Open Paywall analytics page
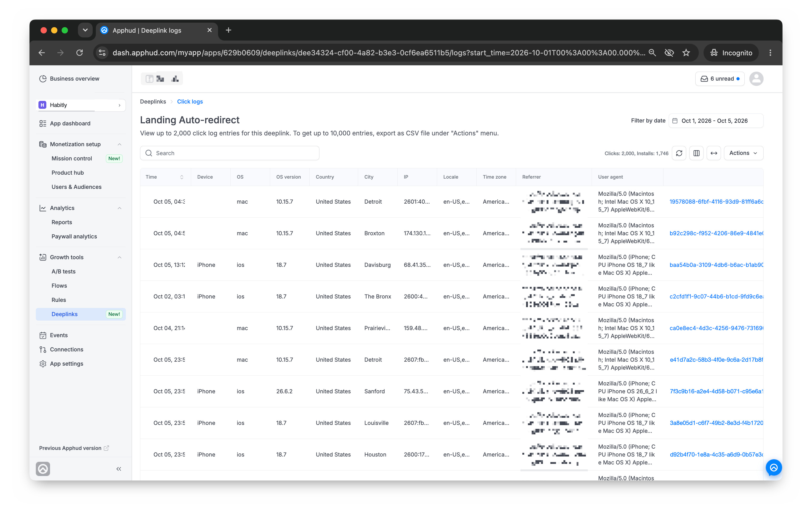 (74, 236)
